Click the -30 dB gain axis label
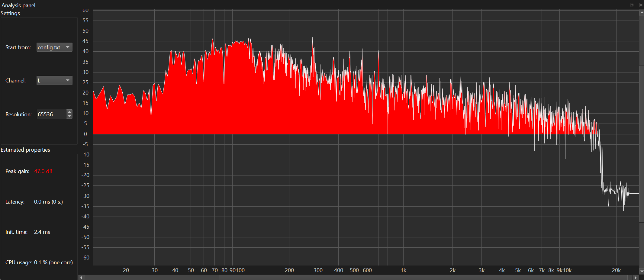 coord(85,196)
